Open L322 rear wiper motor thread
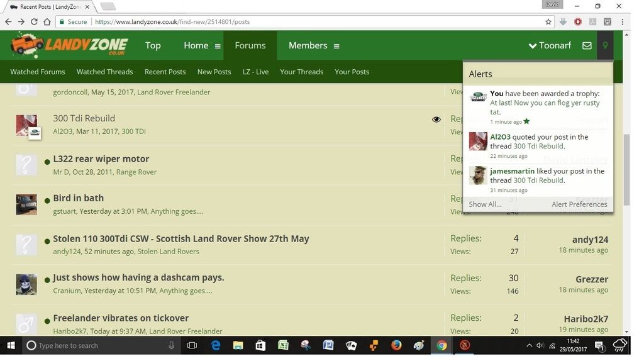 101,159
